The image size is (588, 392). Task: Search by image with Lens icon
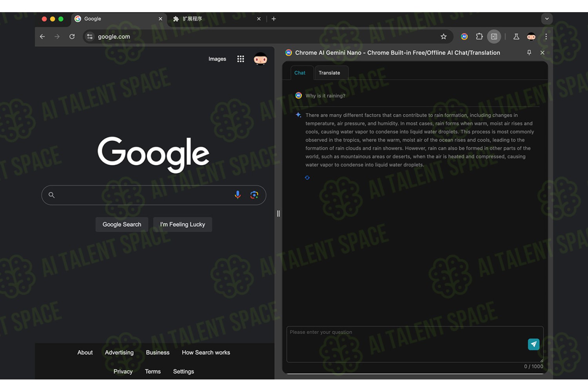click(254, 195)
